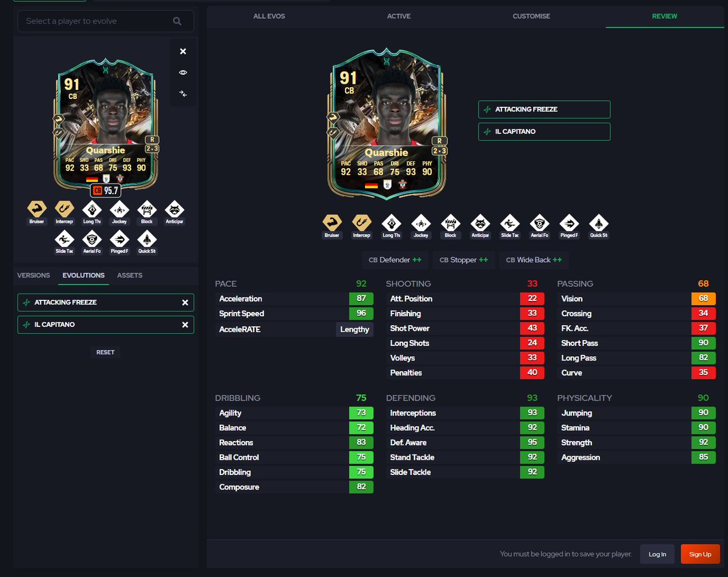728x577 pixels.
Task: Switch to the Active tab
Action: (x=399, y=16)
